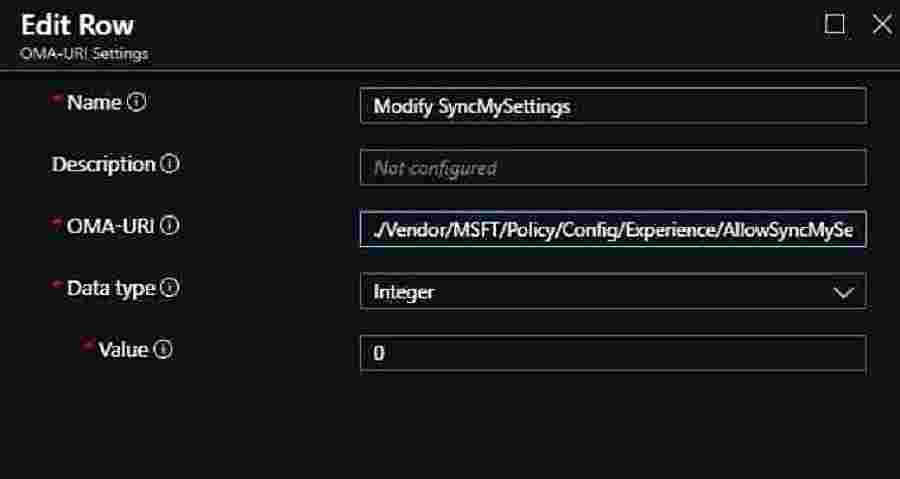The height and width of the screenshot is (479, 900).
Task: Close the Edit Row pane
Action: [881, 25]
